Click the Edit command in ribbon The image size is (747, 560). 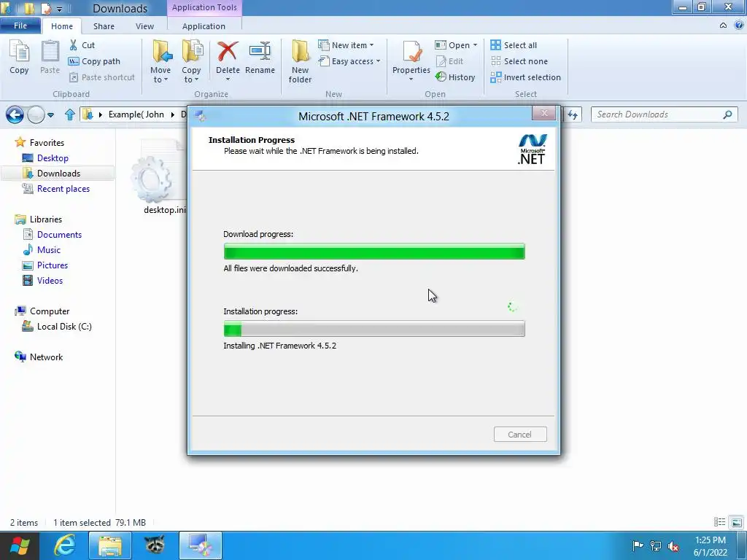(x=449, y=61)
